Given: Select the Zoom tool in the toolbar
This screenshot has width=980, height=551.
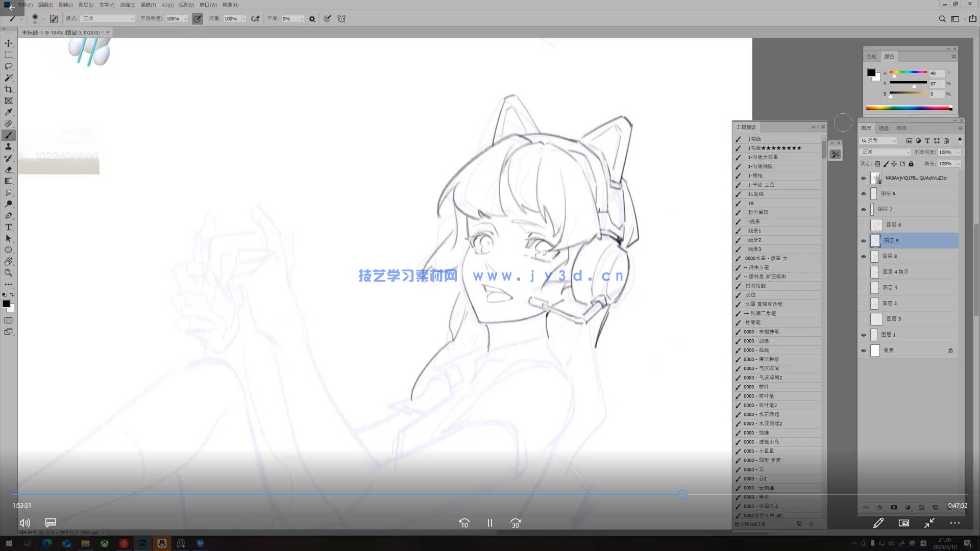Looking at the screenshot, I should tap(9, 272).
